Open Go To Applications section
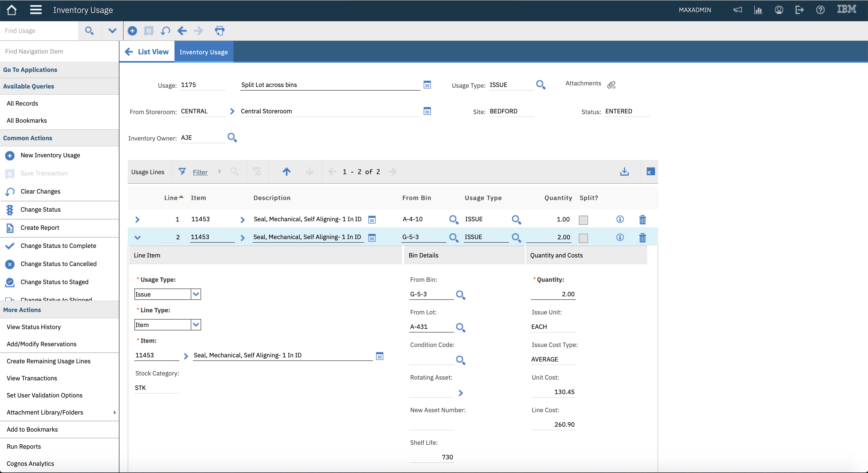 (x=60, y=70)
